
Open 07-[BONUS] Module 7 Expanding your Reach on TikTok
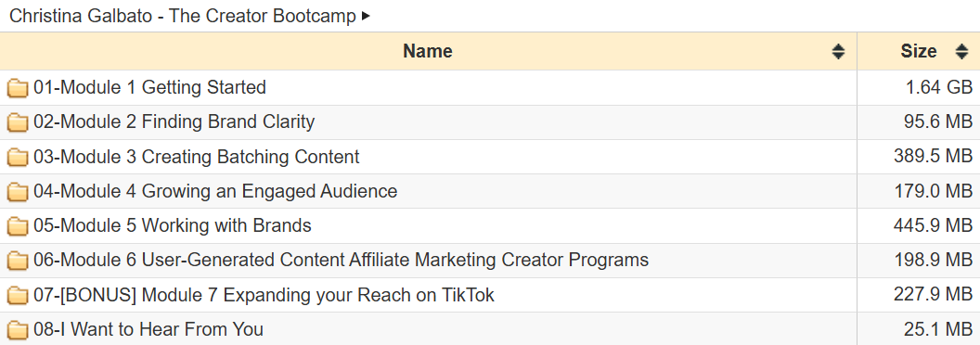(x=264, y=295)
